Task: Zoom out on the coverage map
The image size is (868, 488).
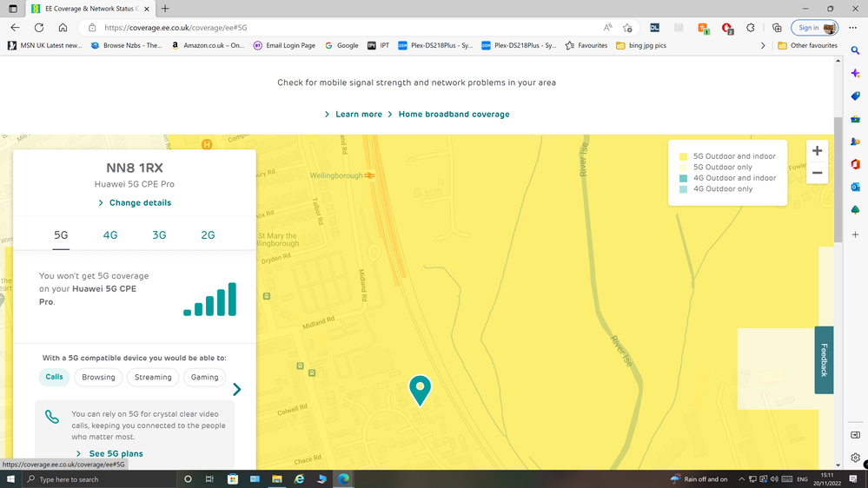Action: pos(817,173)
